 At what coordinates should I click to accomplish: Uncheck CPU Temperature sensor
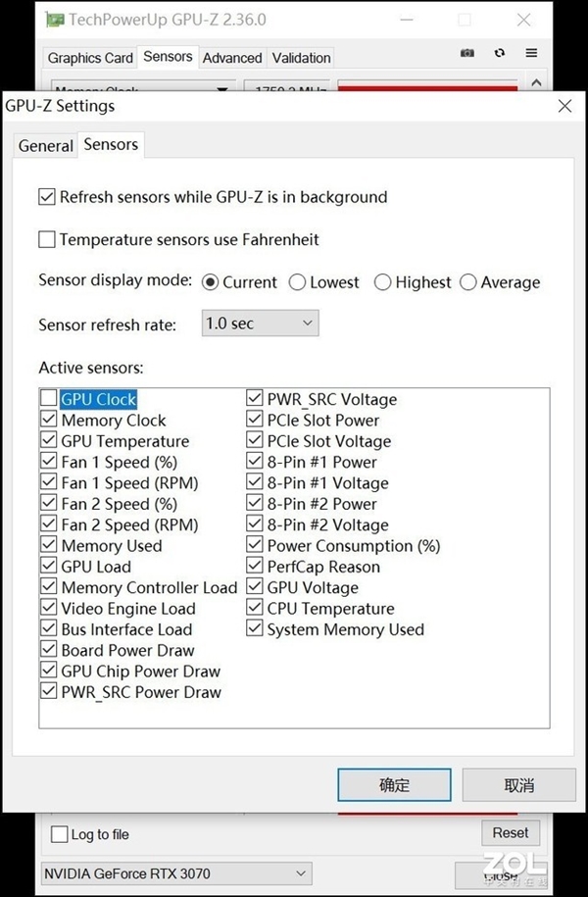click(255, 608)
